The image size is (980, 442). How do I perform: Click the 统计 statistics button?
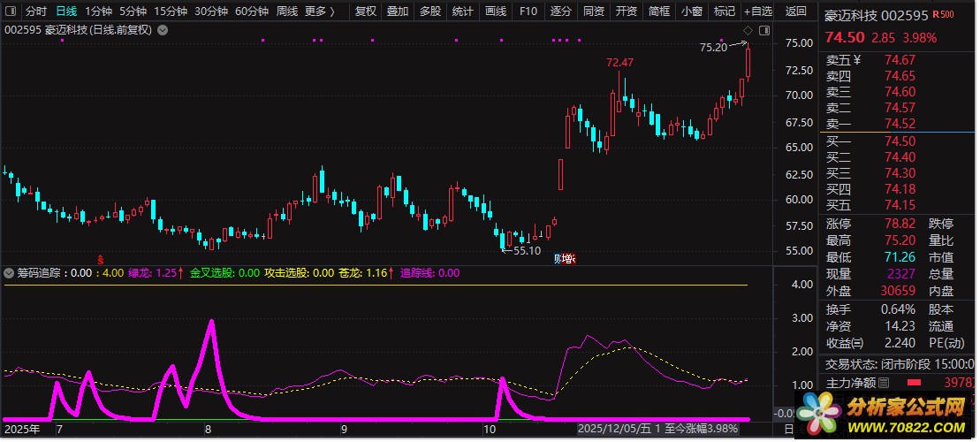[462, 11]
